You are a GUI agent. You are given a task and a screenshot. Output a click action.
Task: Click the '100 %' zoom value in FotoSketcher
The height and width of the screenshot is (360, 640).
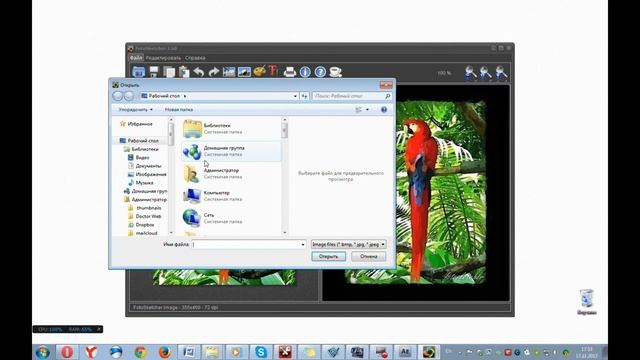tap(444, 73)
